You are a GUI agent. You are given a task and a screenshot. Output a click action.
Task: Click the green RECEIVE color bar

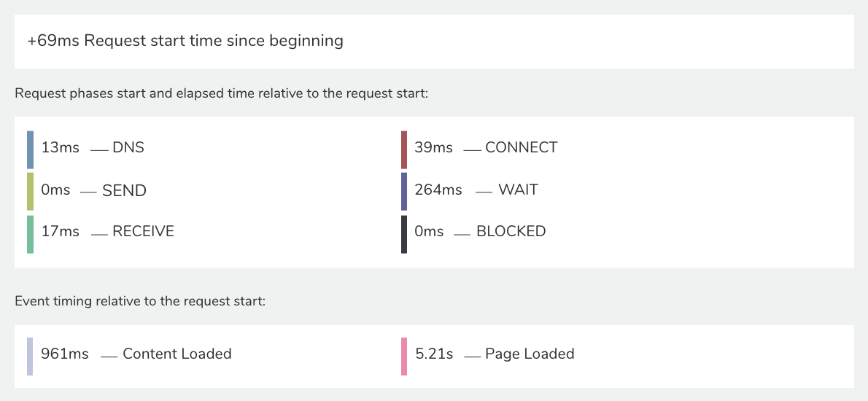tap(30, 235)
